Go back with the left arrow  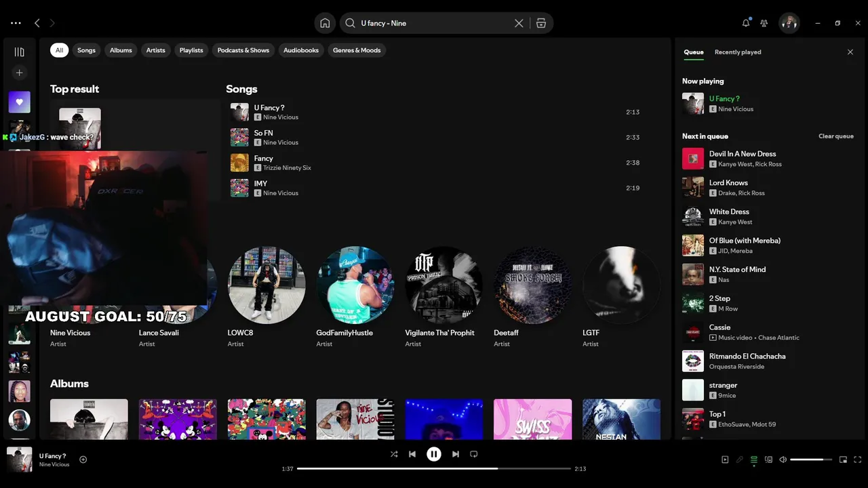pos(37,23)
